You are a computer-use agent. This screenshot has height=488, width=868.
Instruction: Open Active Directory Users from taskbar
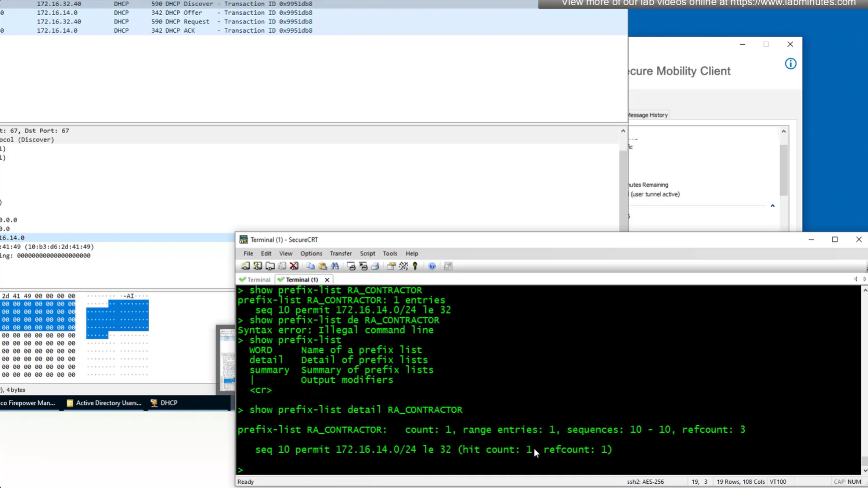104,403
